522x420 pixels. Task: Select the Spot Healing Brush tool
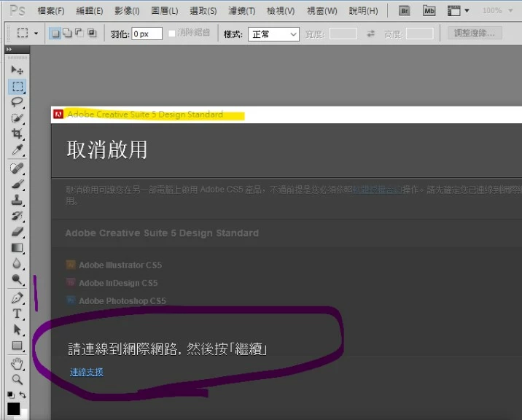click(17, 168)
